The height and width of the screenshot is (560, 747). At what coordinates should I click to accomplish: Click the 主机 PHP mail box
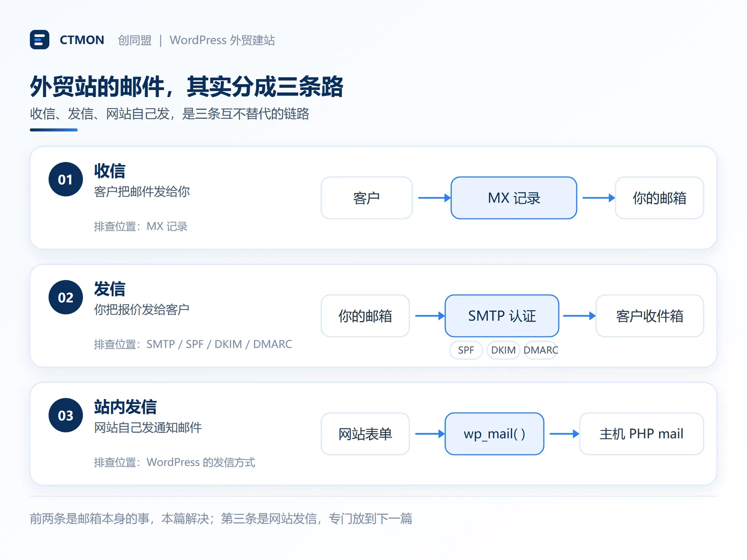[641, 434]
